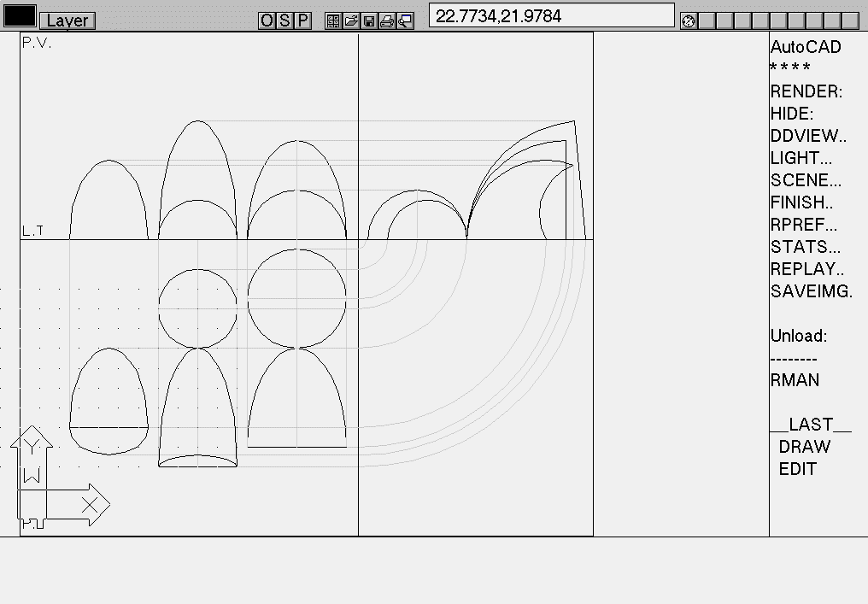Open the Aerial View magnifier icon
Viewport: 868px width, 604px height.
405,20
